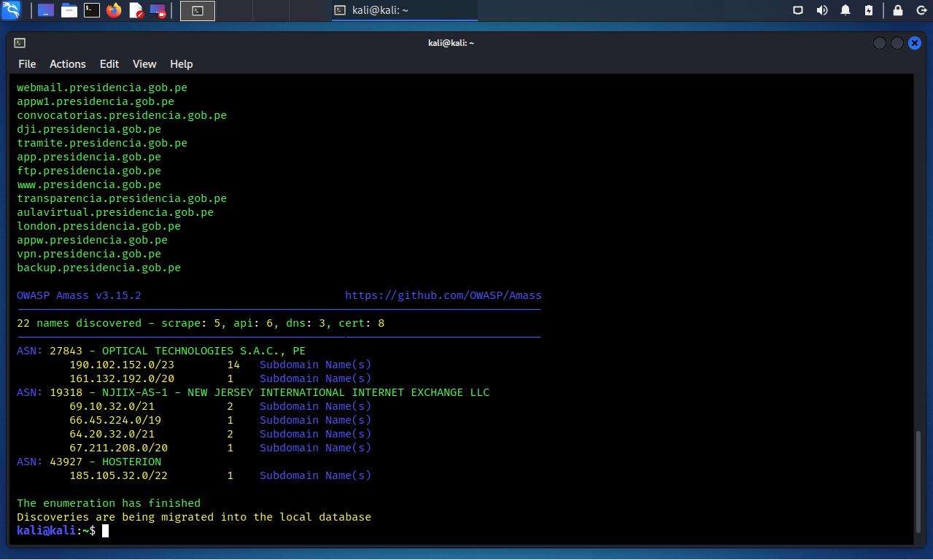The width and height of the screenshot is (933, 560).
Task: Click the battery power manager icon
Action: 868,10
